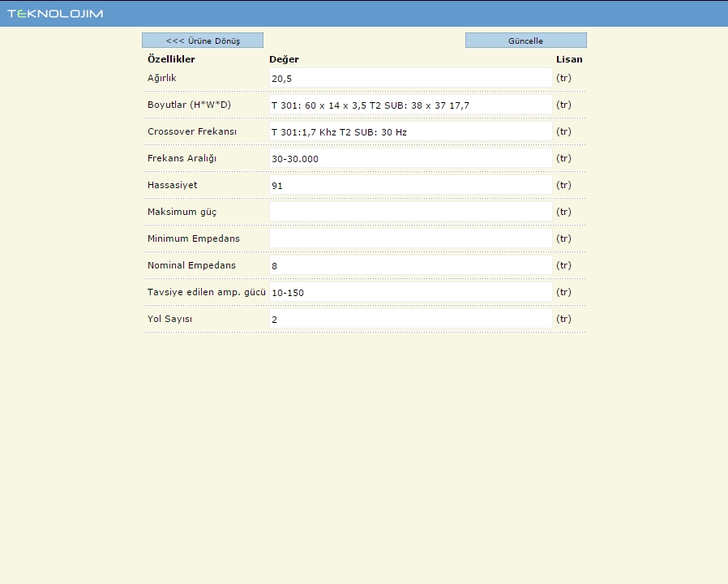Click the Güncelle button

coord(525,41)
